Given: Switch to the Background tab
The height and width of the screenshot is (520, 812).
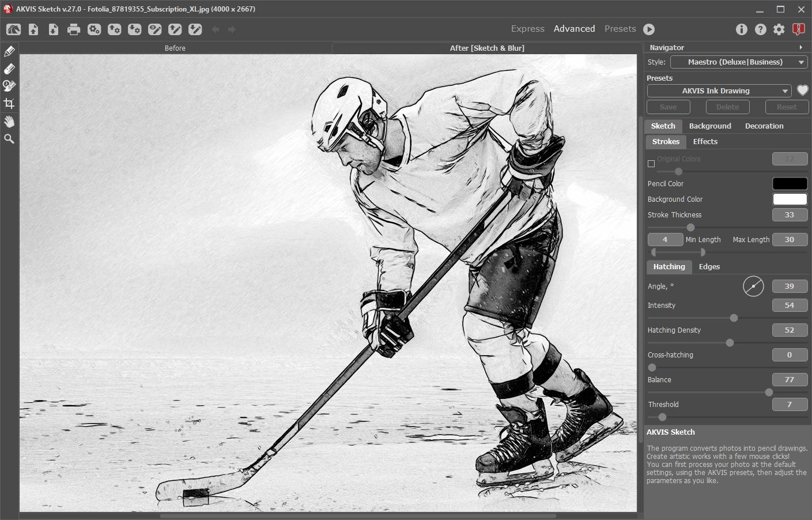Looking at the screenshot, I should tap(709, 126).
